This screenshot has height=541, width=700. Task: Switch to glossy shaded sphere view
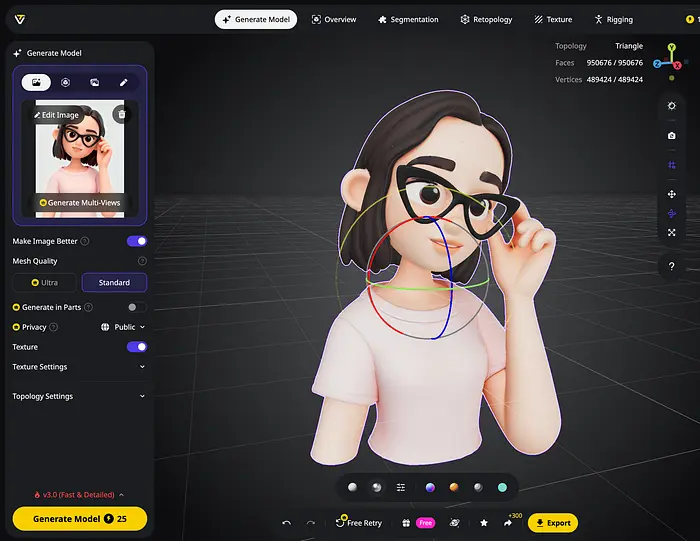377,487
